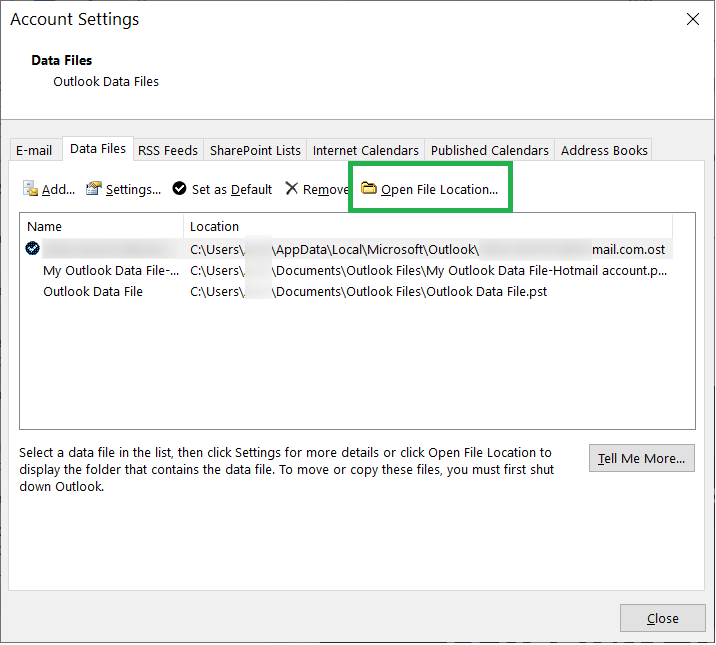The image size is (716, 645).
Task: Click the path ending in mail.com.ost
Action: [427, 250]
